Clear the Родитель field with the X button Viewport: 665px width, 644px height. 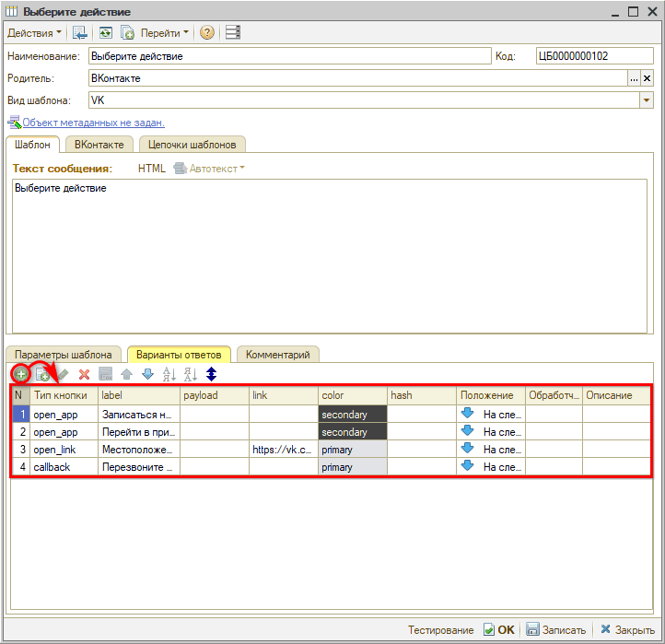pos(647,78)
